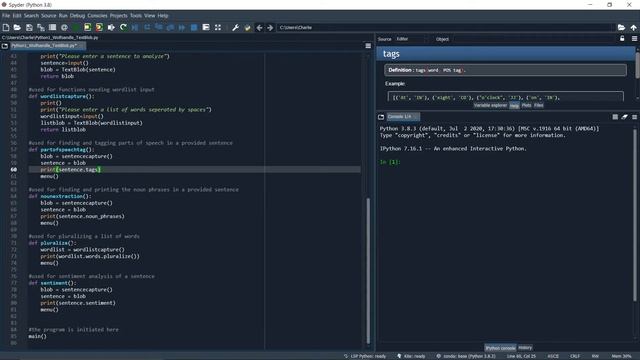Stop debugging with the blue square icon
The image size is (640, 360).
coord(194,27)
